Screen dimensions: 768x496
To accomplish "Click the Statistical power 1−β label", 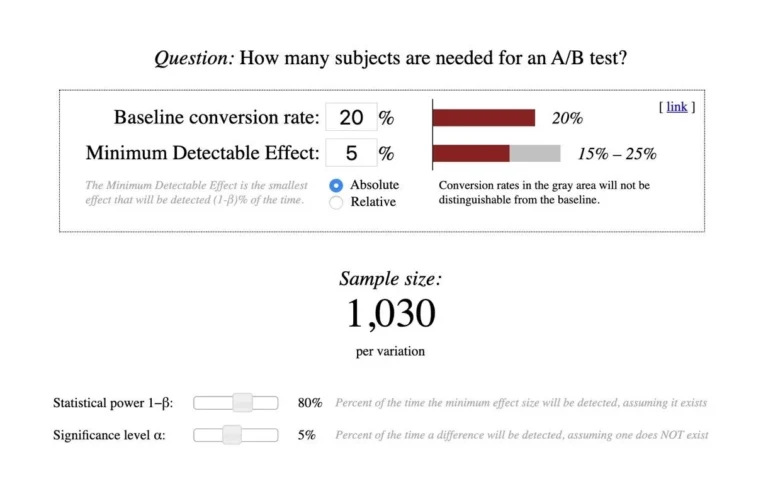I will coord(113,403).
